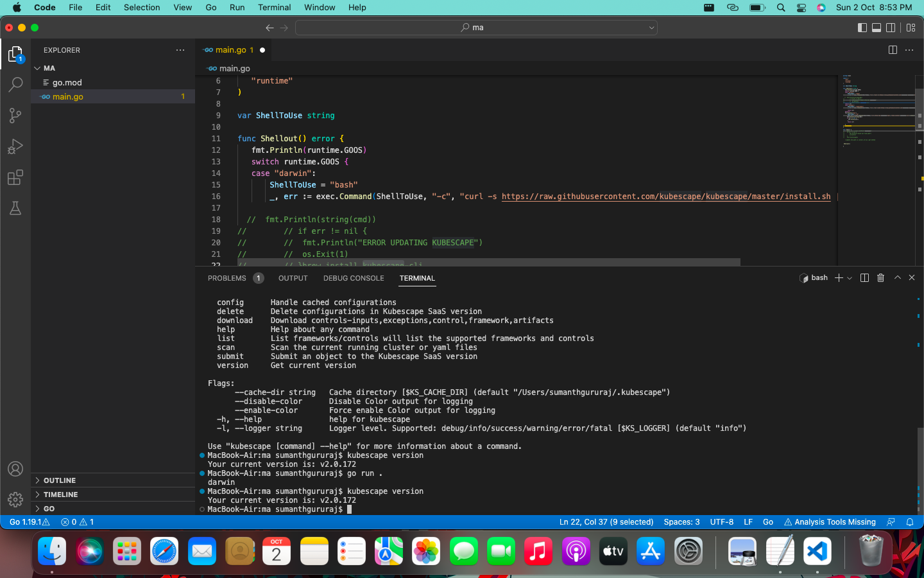Open the View menu
This screenshot has height=578, width=924.
(183, 8)
